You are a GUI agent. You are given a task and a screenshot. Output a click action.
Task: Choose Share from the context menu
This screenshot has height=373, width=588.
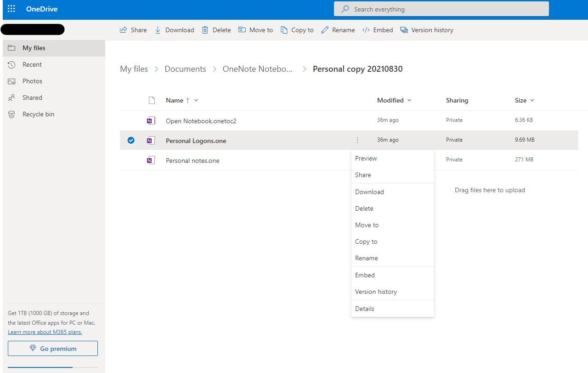tap(393, 175)
